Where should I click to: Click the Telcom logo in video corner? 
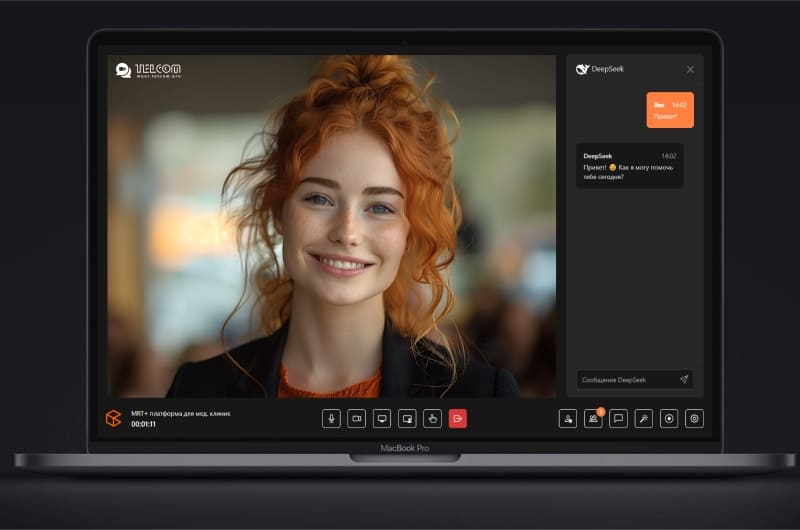pos(148,70)
